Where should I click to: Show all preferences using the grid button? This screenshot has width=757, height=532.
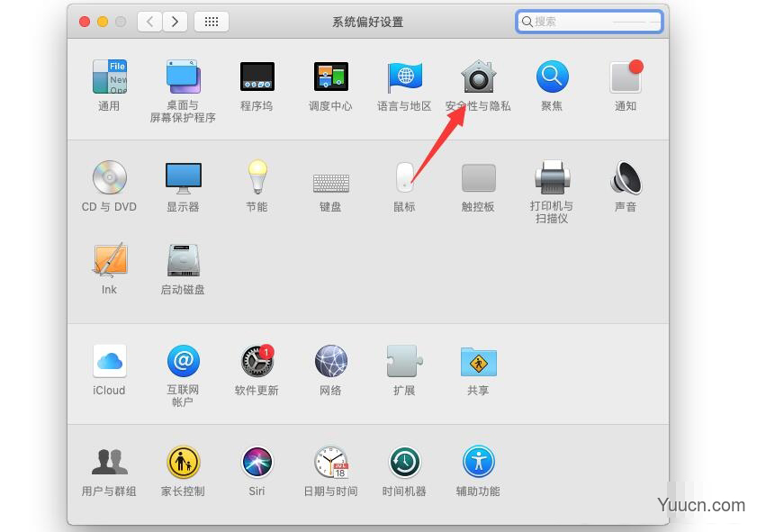click(212, 21)
